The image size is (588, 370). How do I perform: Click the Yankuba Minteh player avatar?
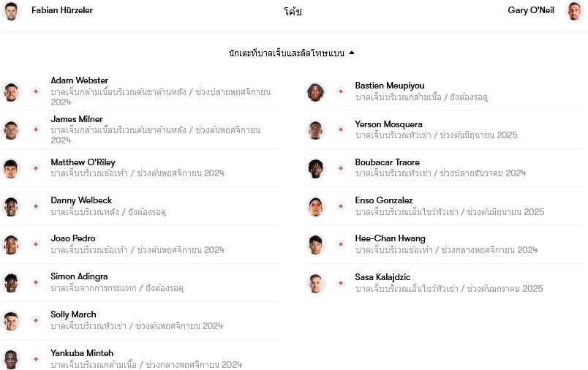tap(11, 359)
